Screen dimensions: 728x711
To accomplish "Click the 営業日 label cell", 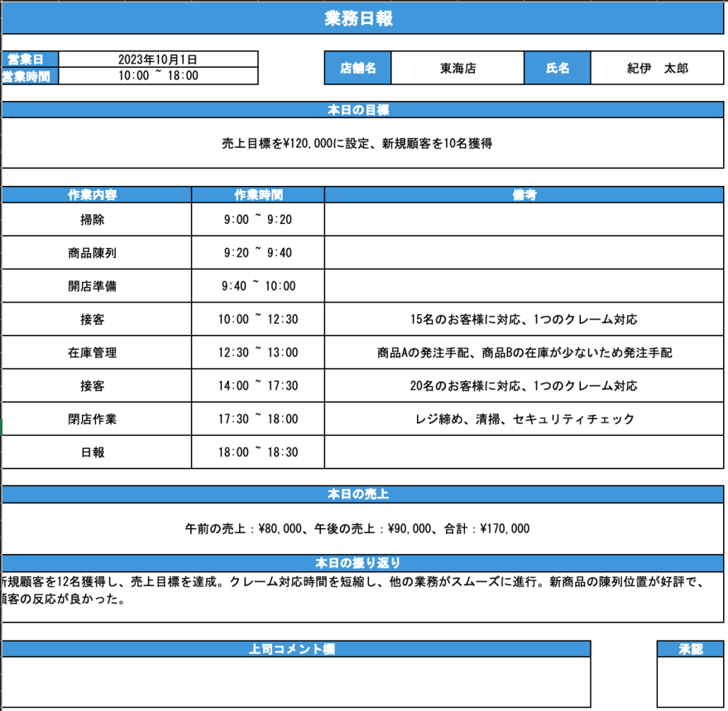I will click(x=30, y=60).
